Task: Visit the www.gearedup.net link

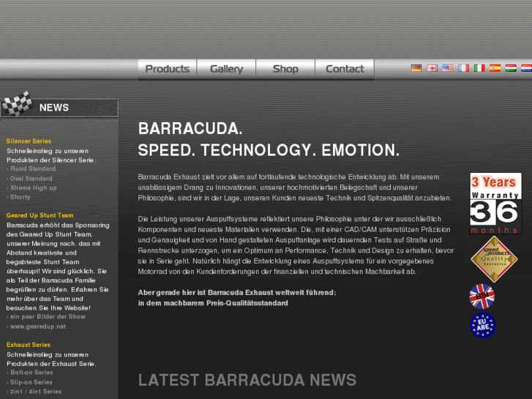Action: tap(38, 327)
